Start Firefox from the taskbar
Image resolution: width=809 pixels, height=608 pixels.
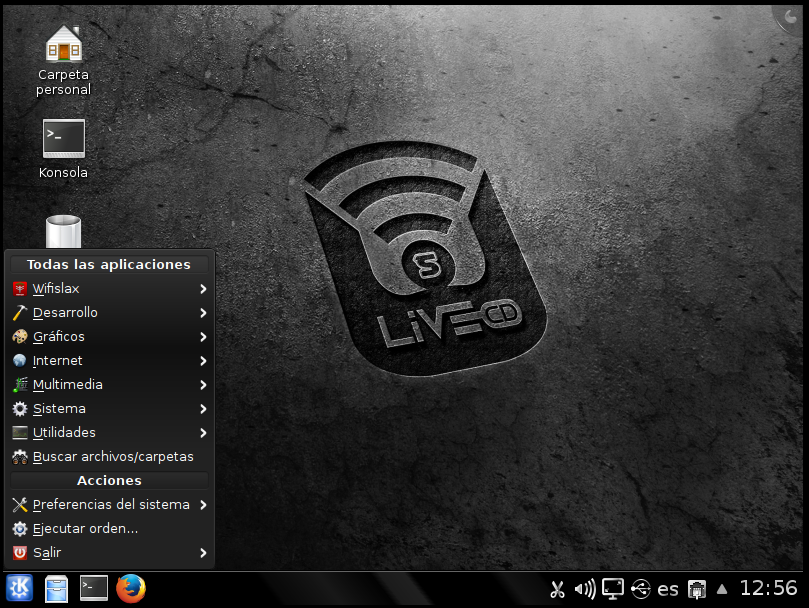pyautogui.click(x=131, y=588)
